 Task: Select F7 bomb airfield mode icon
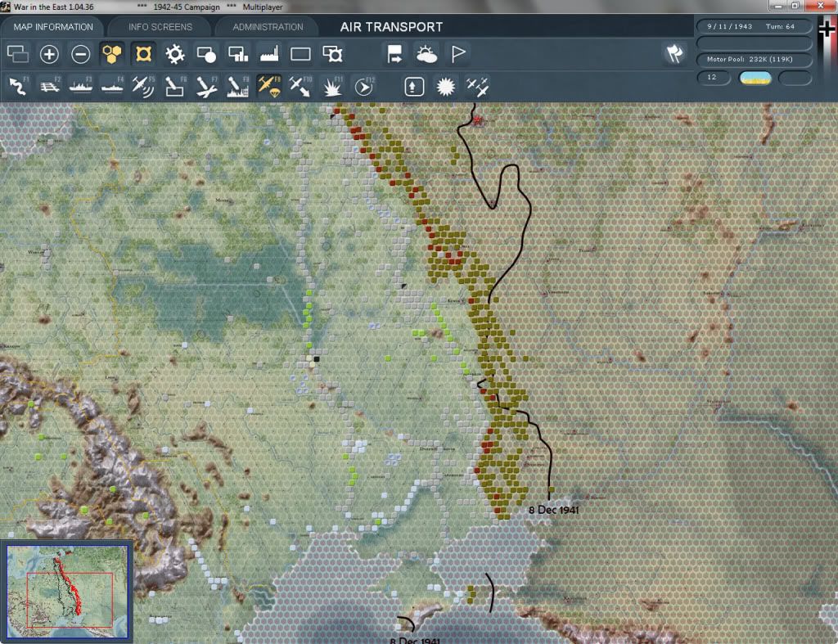pos(206,87)
